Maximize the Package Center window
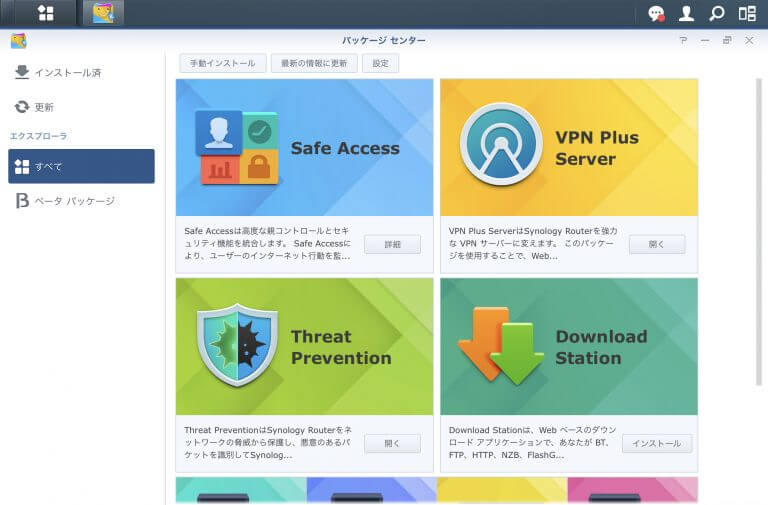The image size is (768, 505). [x=727, y=40]
